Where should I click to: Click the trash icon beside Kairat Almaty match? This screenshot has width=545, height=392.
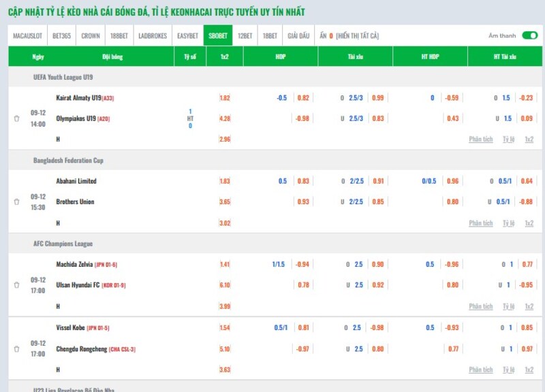pos(16,118)
